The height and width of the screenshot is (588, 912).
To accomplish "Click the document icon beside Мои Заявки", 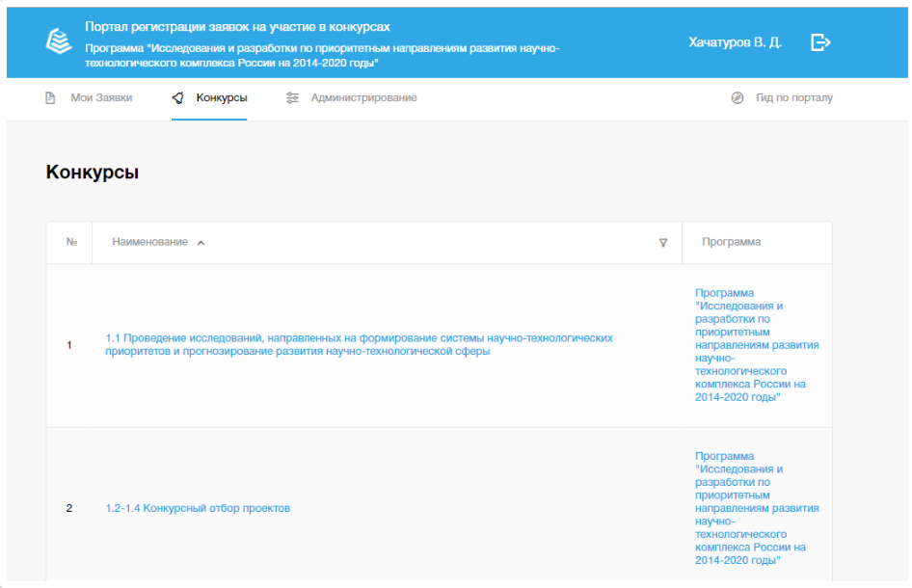I will coord(50,97).
